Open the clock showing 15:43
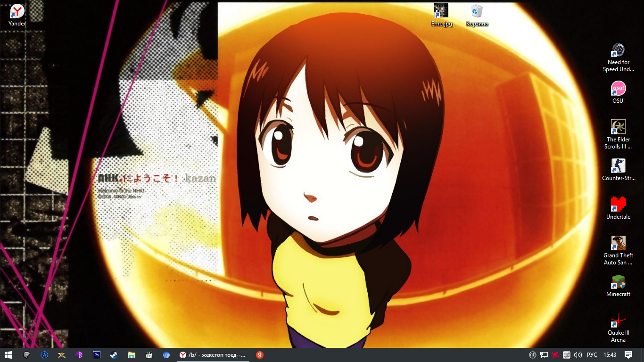The image size is (644, 362). tap(610, 355)
